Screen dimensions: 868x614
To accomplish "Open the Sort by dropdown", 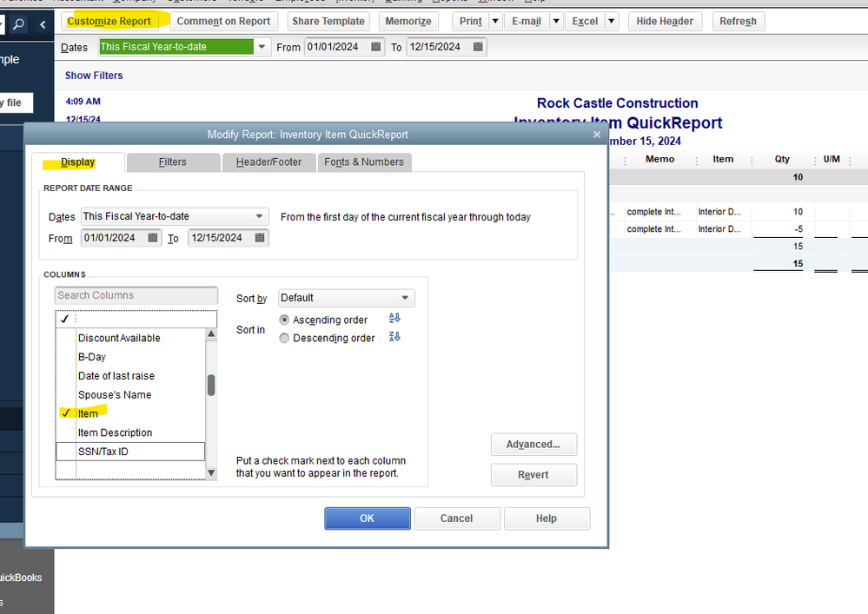I will [x=405, y=298].
